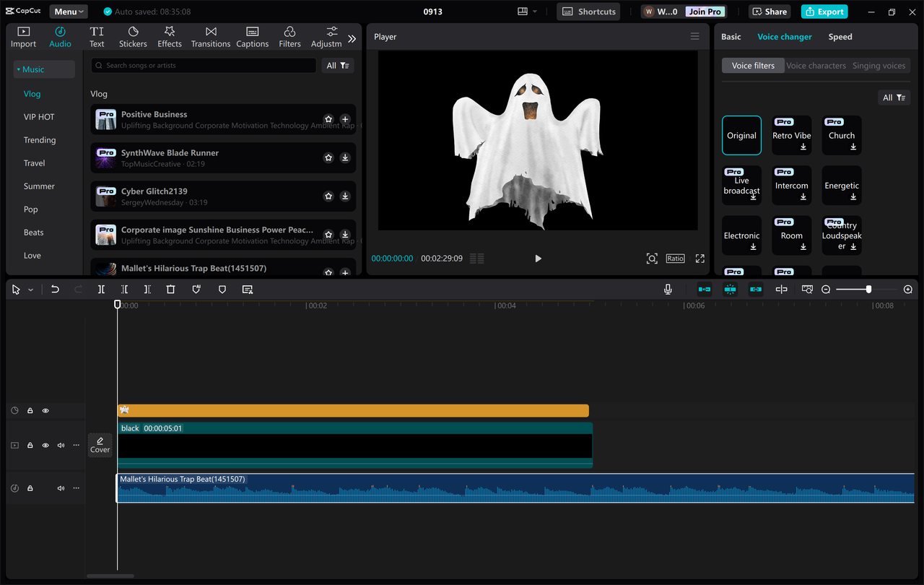Open the Stickers panel

(133, 35)
